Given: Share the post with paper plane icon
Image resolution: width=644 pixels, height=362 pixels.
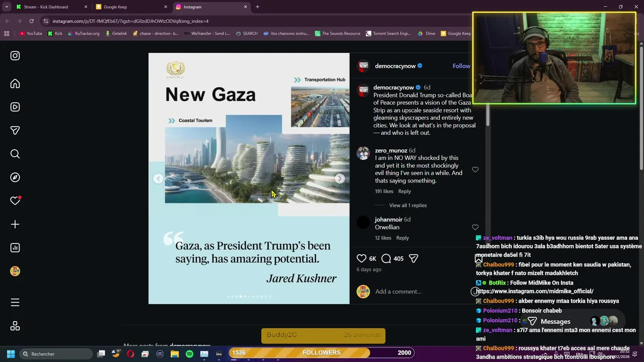Looking at the screenshot, I should tap(414, 258).
